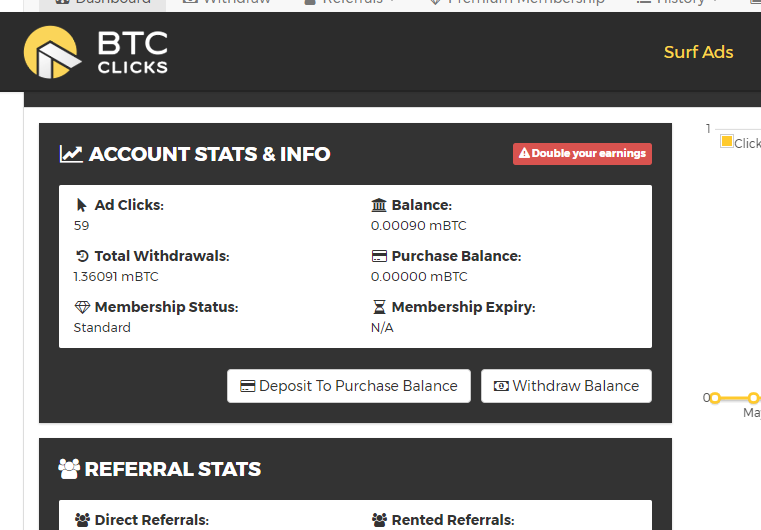Click the people icon beside Referral Stats heading

pos(69,468)
